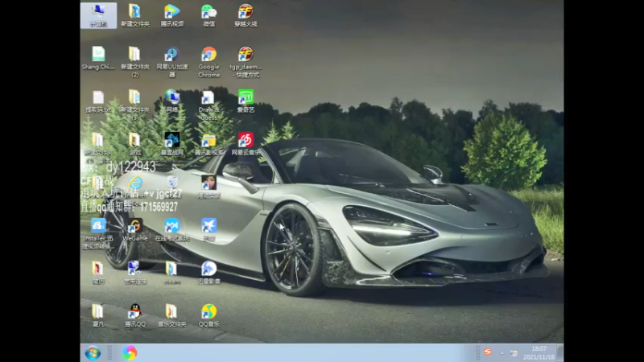Open the 新建文件夹 (2) folder

[135, 62]
